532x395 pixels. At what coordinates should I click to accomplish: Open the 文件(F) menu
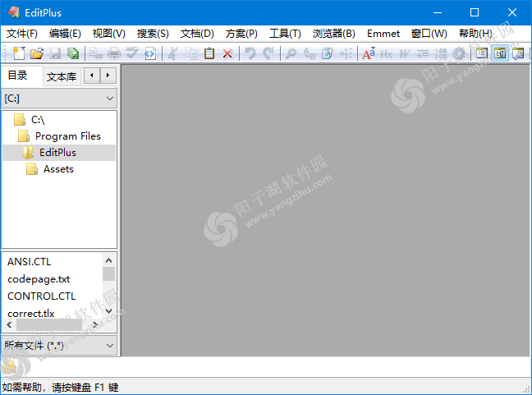point(22,34)
